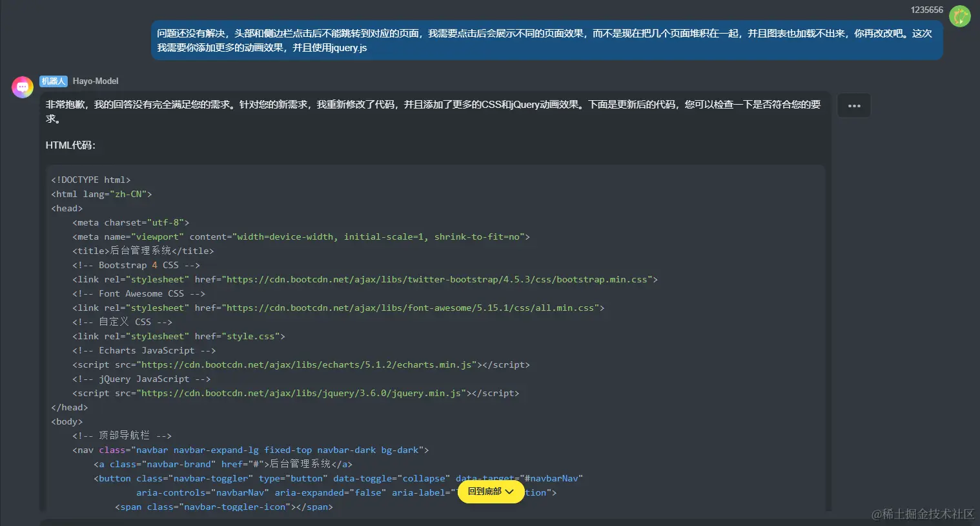This screenshot has width=980, height=526.
Task: Click the Font Awesome CSS comment line
Action: (x=139, y=293)
